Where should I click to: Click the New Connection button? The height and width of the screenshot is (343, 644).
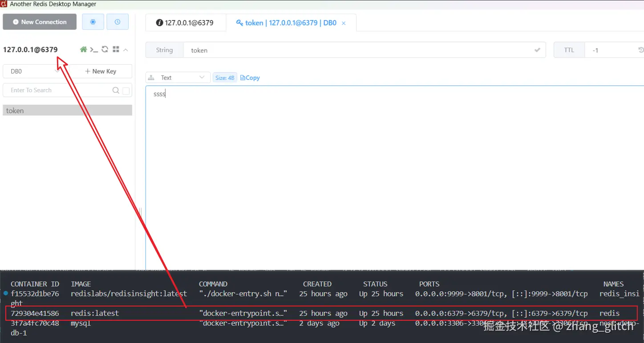point(40,22)
